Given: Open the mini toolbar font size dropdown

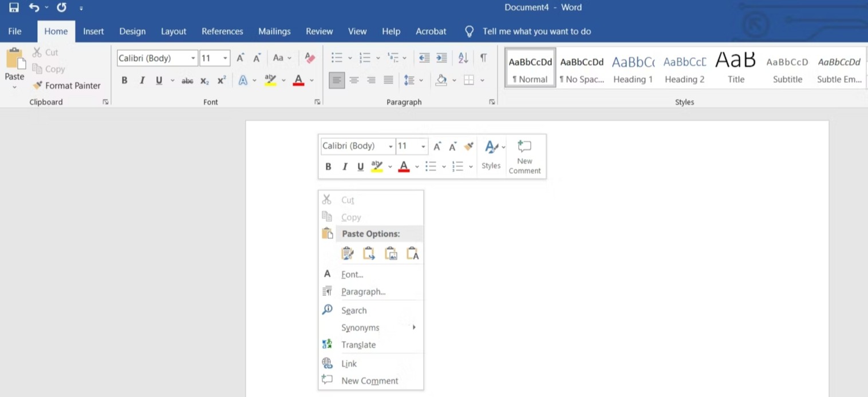Looking at the screenshot, I should [423, 146].
